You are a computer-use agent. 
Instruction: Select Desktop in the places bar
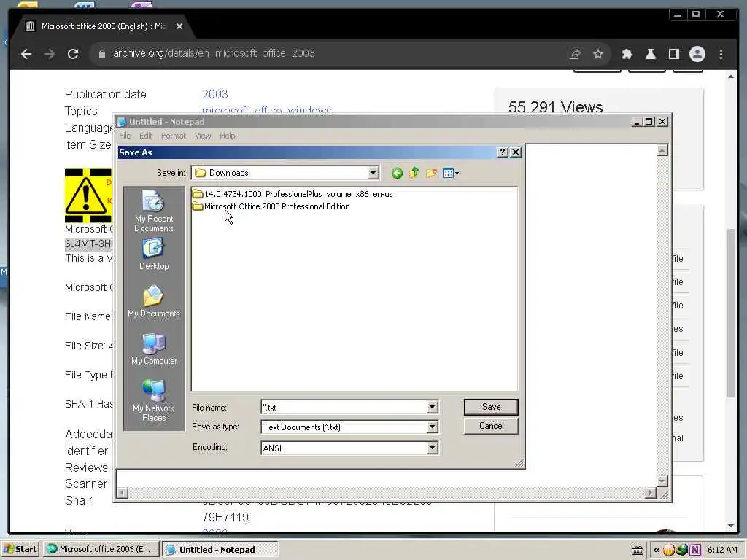click(x=153, y=254)
